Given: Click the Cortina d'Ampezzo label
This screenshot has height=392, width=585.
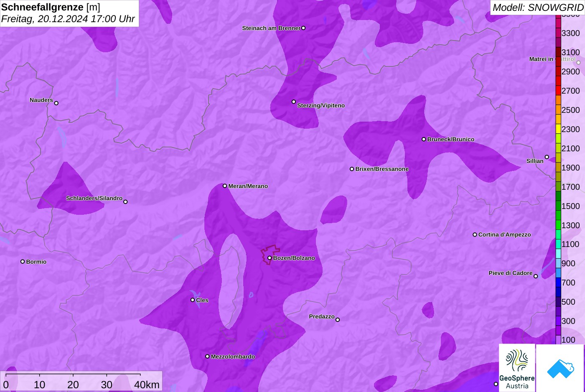Looking at the screenshot, I should click(505, 234).
